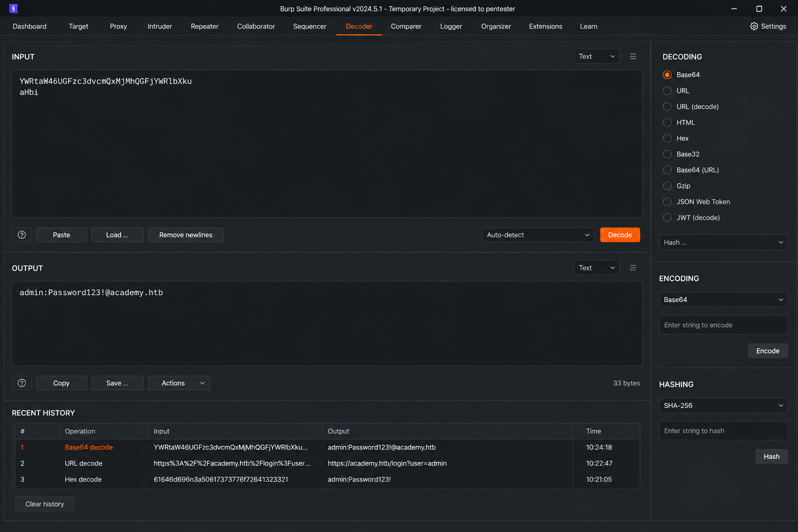Click the Burp Suite logo icon

pyautogui.click(x=14, y=8)
